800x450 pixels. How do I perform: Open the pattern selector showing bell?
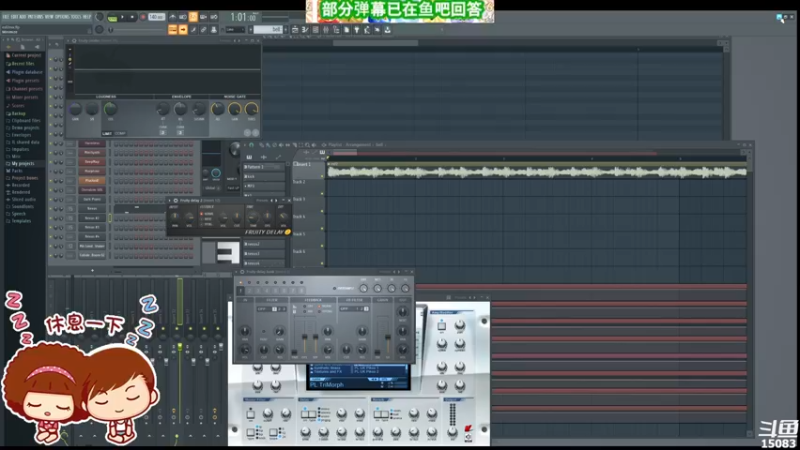click(267, 30)
